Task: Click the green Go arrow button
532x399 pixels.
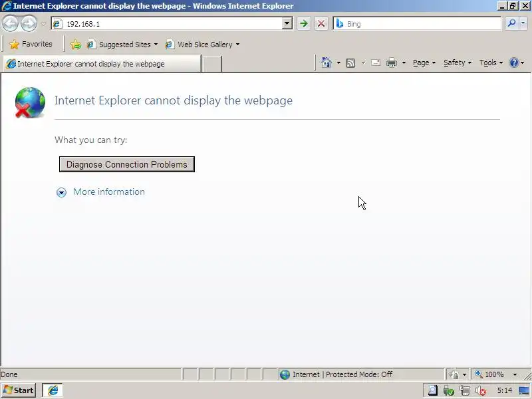Action: click(304, 24)
